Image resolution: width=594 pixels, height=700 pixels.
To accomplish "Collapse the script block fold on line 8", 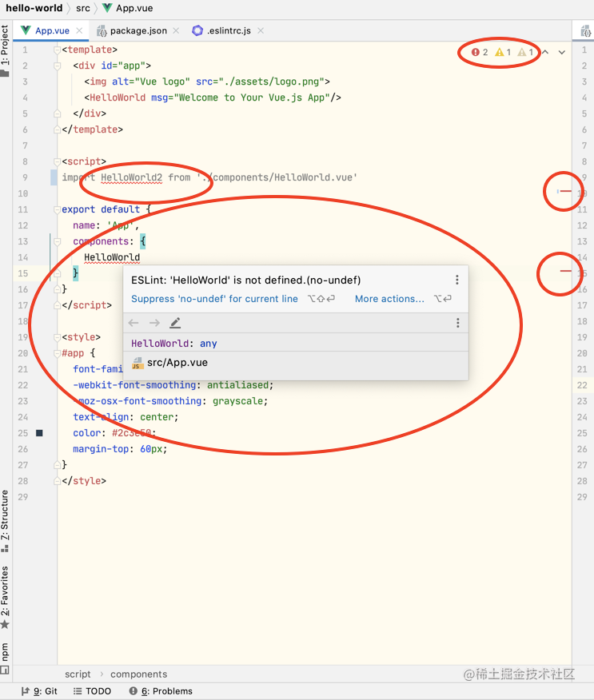I will (58, 161).
